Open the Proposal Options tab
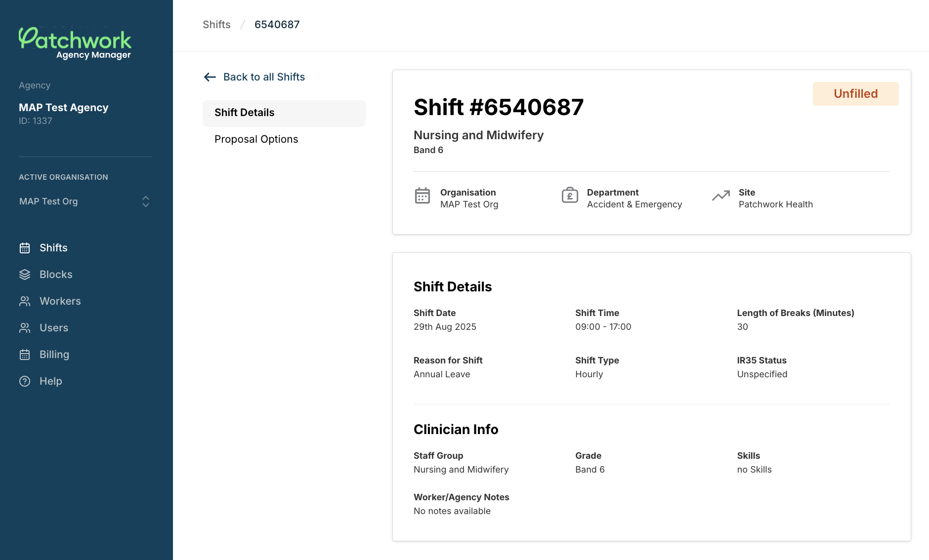Screen dimensions: 929x560 click(x=256, y=139)
